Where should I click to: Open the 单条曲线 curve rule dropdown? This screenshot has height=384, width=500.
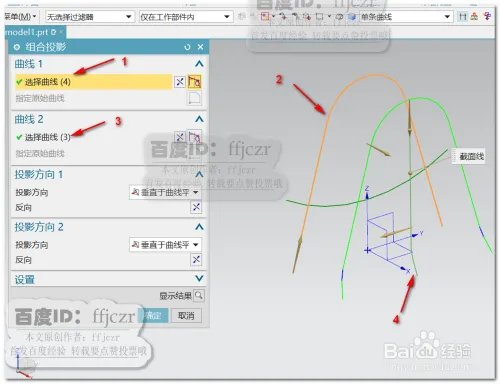(x=406, y=17)
